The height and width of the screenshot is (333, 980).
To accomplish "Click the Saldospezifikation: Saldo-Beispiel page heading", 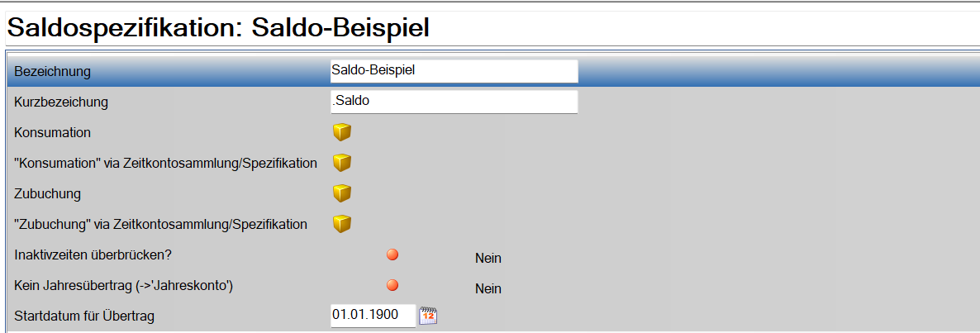I will [218, 29].
